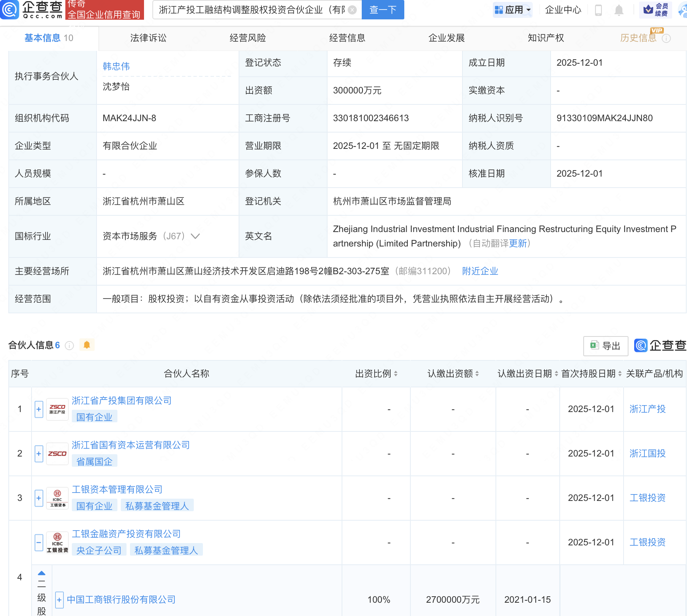Open 浙江省产投集团 company logo

[57, 409]
